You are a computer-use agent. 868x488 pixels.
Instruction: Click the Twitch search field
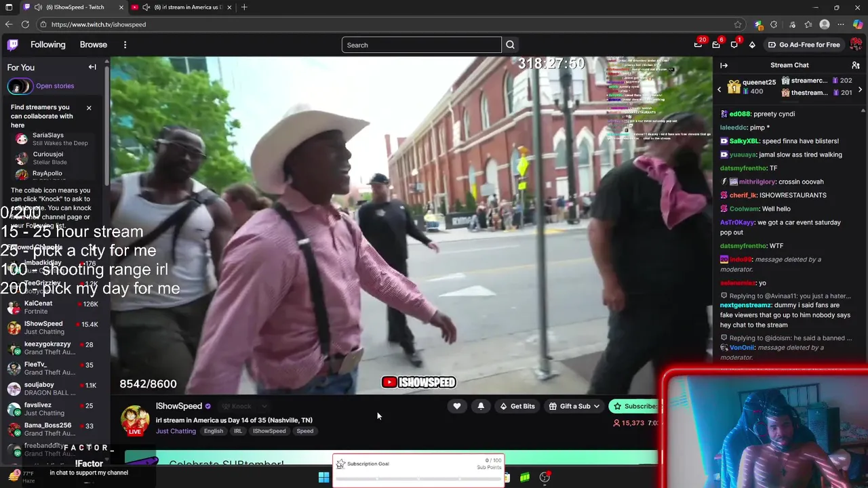click(421, 45)
